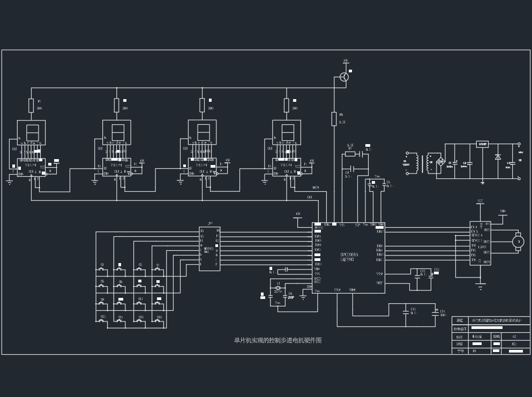The height and width of the screenshot is (397, 532).
Task: Click keypad switch S11
Action: tap(139, 304)
